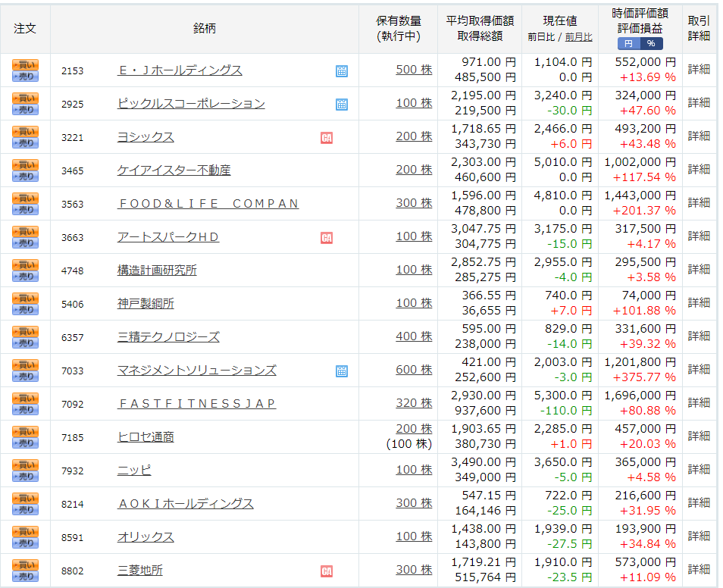Screen dimensions: 723x588
Task: Click the 買い button for 三菱地所
Action: (x=25, y=565)
